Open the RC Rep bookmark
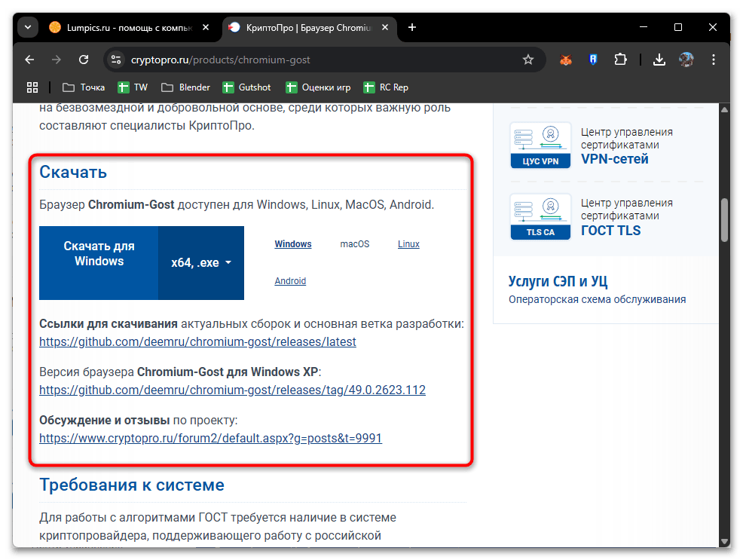This screenshot has width=743, height=560. point(386,87)
